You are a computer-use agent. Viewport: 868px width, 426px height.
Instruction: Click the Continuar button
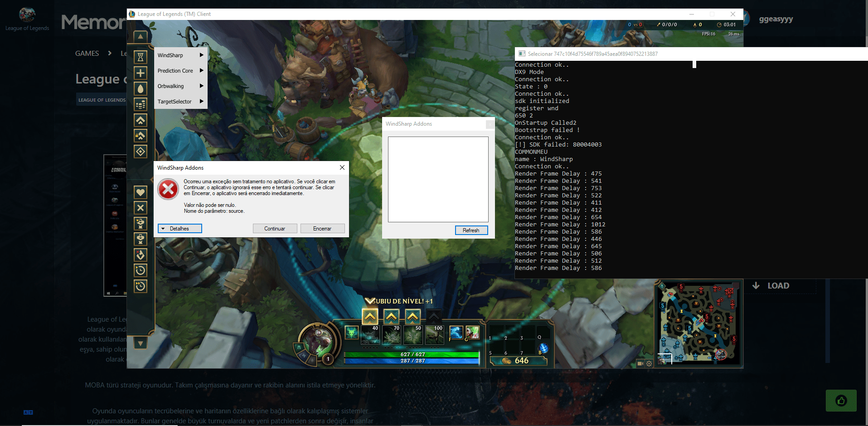[x=275, y=229]
